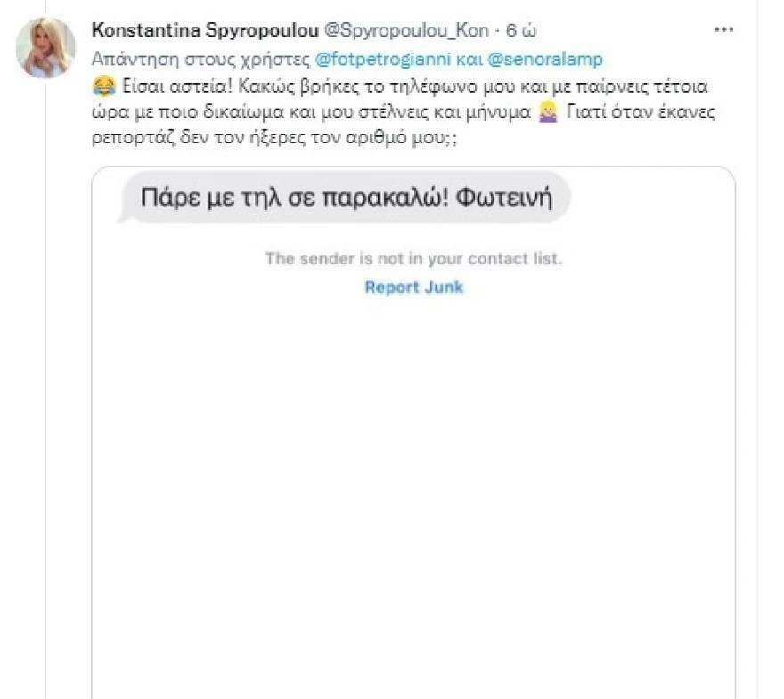Screen dimensions: 784x699
Task: Click the @Spyropoulou_Kon handle
Action: pyautogui.click(x=406, y=30)
